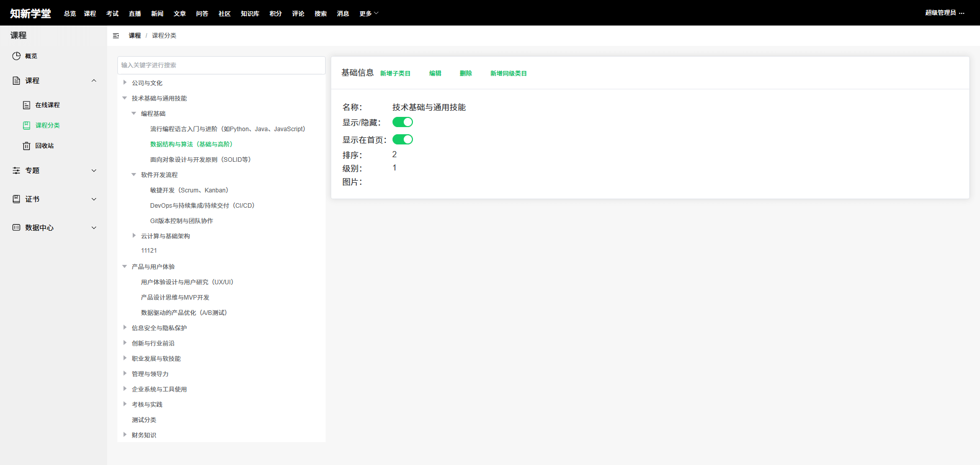Click the 删除 button in 基础信息
Viewport: 980px width, 465px height.
point(465,74)
